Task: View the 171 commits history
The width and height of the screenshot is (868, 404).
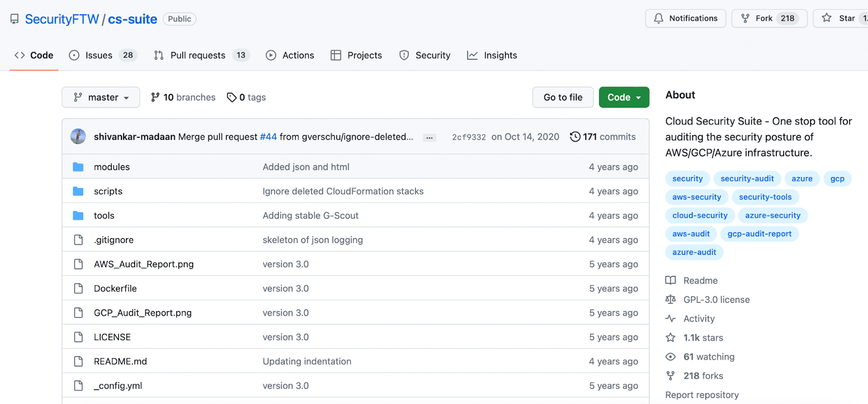Action: click(x=603, y=137)
